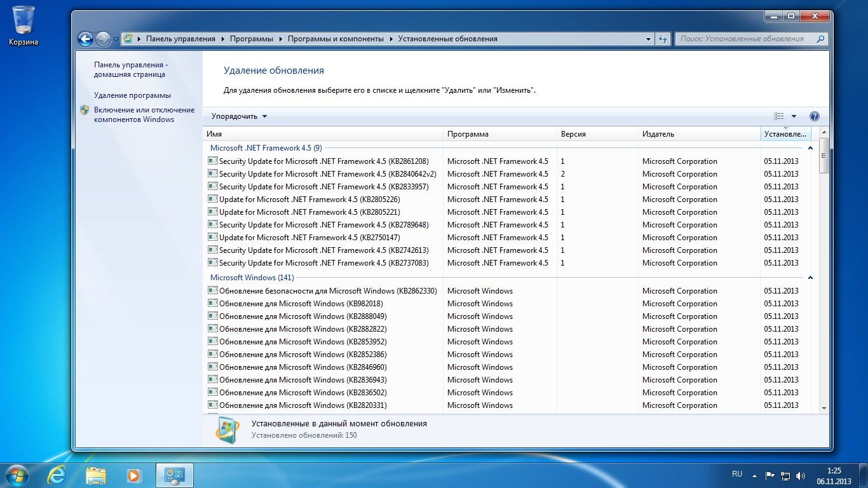Click icon of update KB982018
868x488 pixels.
pos(213,303)
